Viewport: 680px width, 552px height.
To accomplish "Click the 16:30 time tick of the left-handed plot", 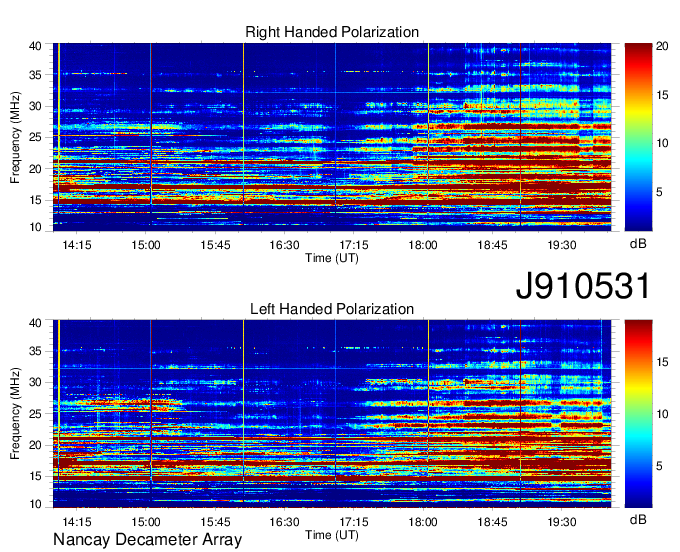I will tap(284, 522).
